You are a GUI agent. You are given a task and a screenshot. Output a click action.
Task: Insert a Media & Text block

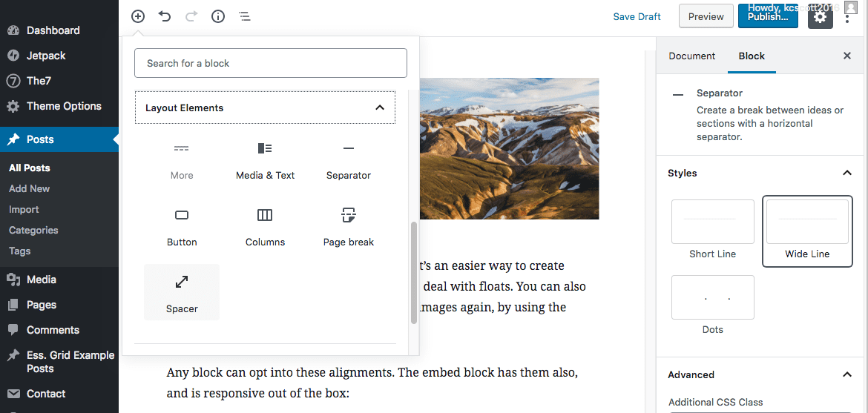265,161
